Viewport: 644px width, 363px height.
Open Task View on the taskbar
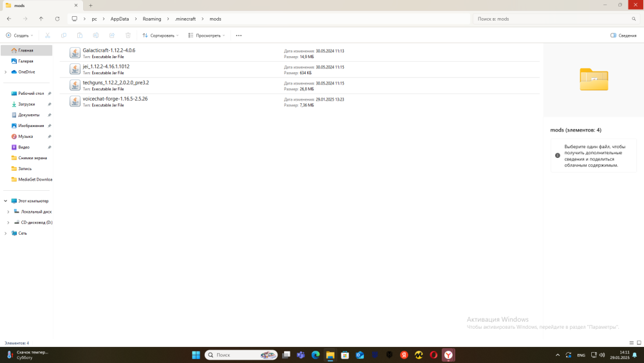click(x=287, y=355)
